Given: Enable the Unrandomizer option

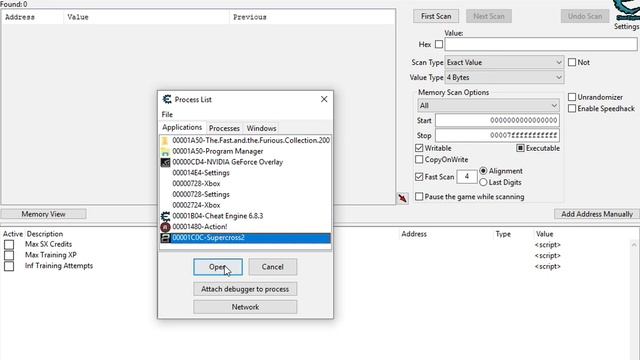Looking at the screenshot, I should coord(572,97).
